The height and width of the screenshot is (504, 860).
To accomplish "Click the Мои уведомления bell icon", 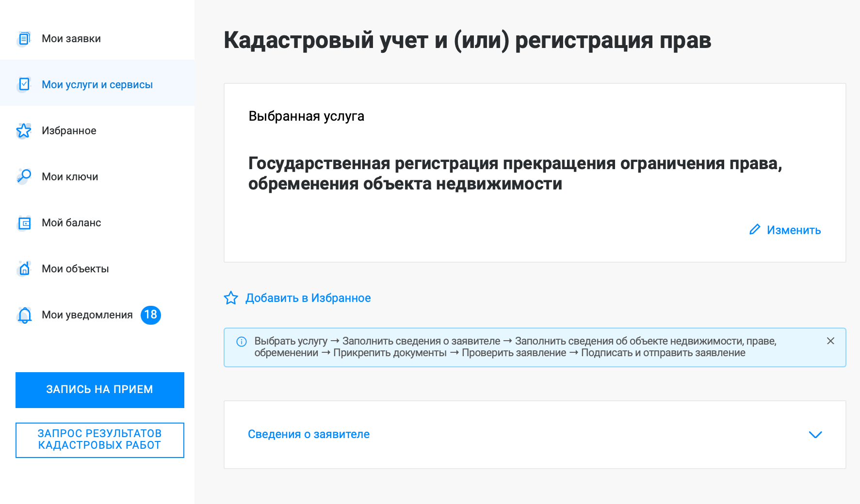I will tap(24, 315).
